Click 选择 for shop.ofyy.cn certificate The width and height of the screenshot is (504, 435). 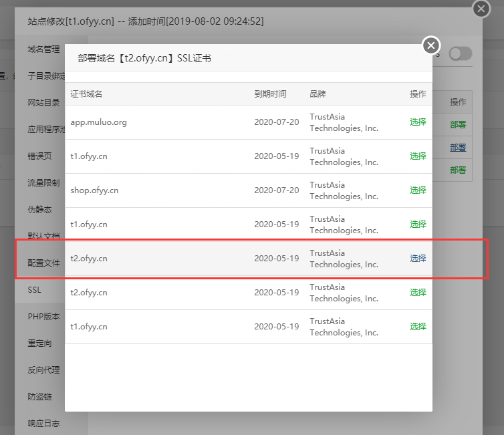418,190
